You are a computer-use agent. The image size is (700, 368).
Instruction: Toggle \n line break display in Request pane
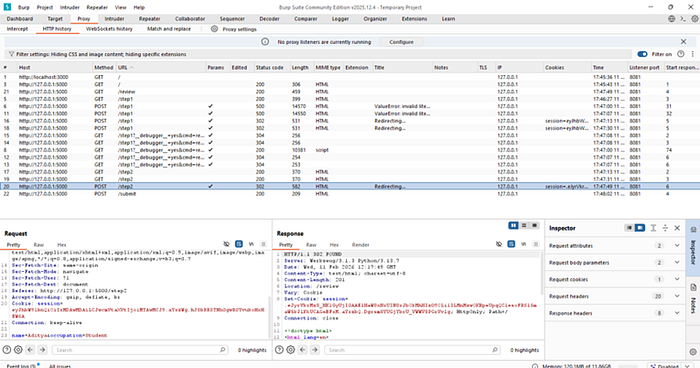pyautogui.click(x=251, y=244)
